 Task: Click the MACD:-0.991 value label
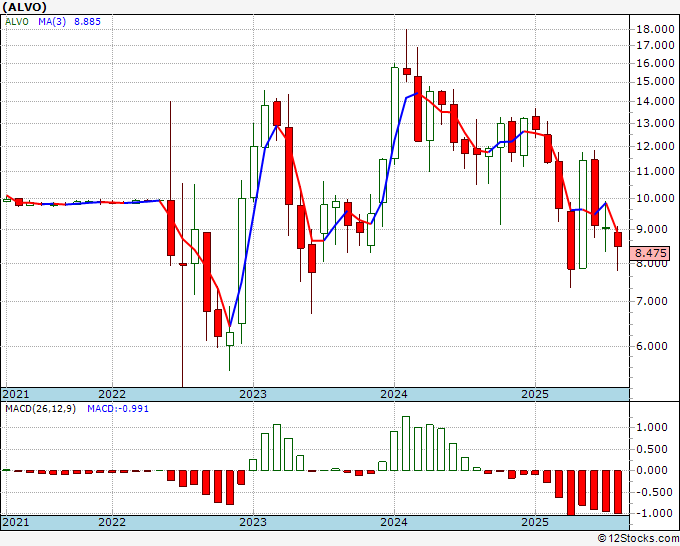118,409
